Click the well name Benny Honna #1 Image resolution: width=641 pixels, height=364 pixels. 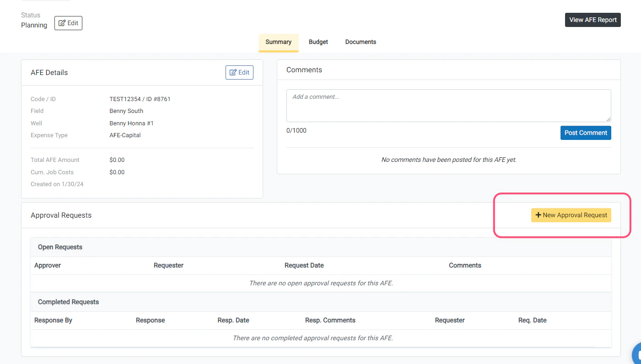[x=131, y=123]
